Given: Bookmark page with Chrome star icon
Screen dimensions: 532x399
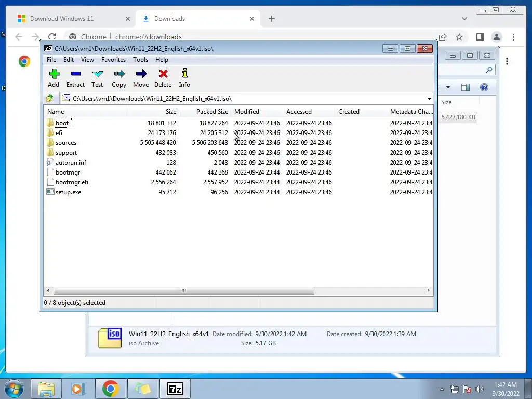Looking at the screenshot, I should click(x=459, y=37).
